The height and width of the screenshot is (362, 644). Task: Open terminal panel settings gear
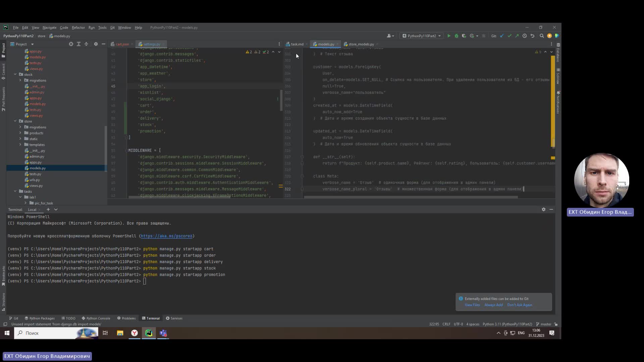click(543, 209)
